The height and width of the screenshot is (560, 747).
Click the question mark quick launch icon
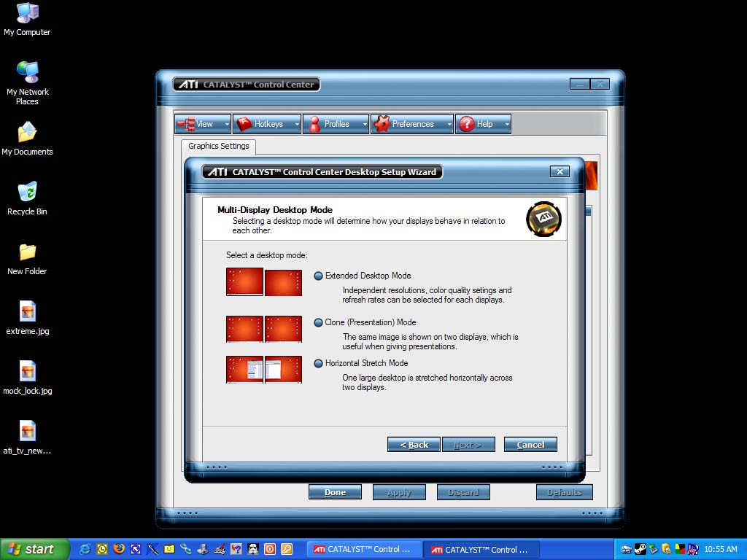click(236, 549)
